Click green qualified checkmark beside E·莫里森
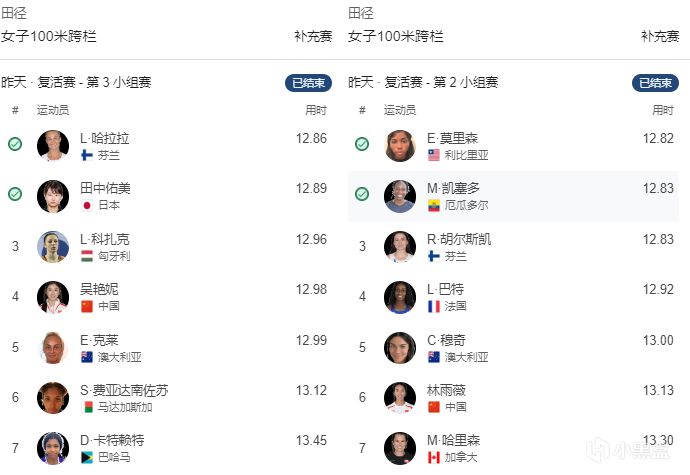 coord(362,144)
